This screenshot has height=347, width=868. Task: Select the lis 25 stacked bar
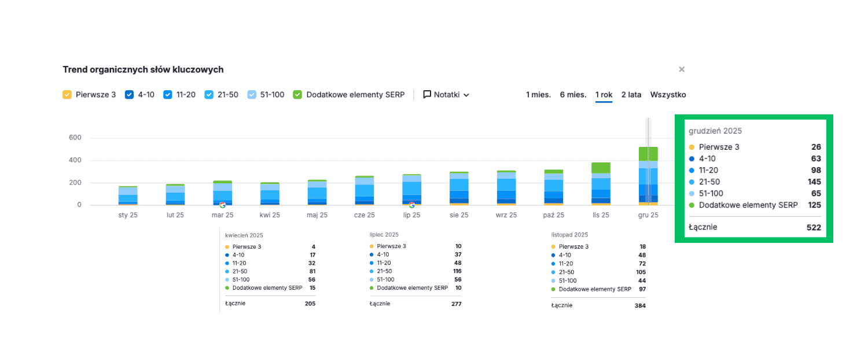pyautogui.click(x=601, y=184)
